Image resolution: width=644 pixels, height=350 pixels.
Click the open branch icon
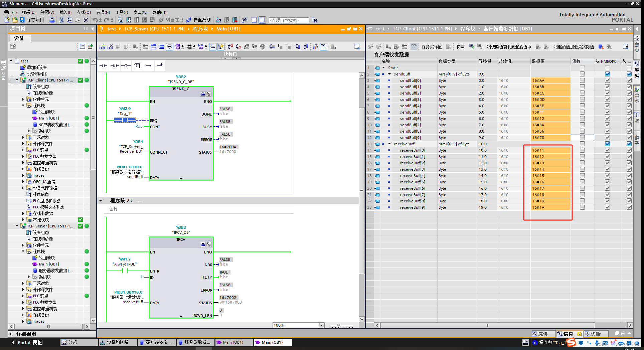[x=148, y=66]
